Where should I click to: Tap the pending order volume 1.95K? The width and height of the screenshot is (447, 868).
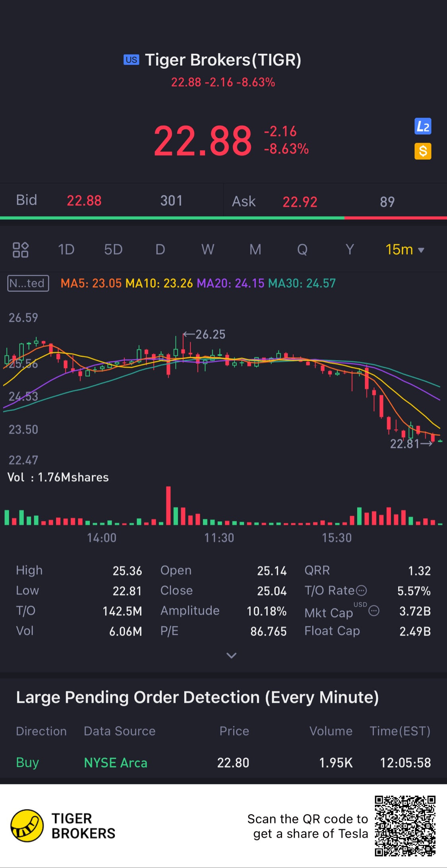[336, 763]
